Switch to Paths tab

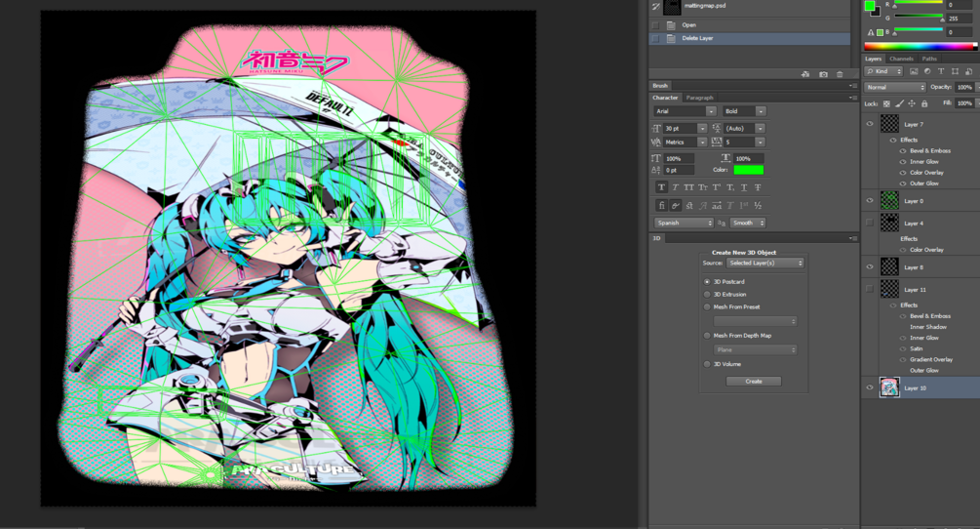click(x=929, y=59)
